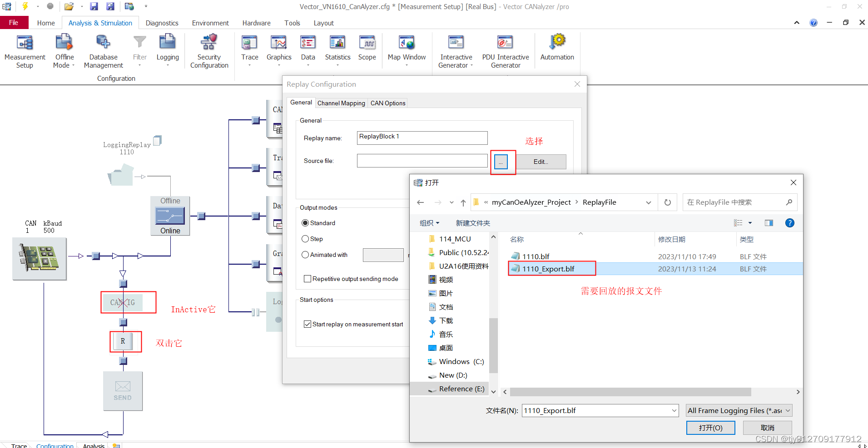
Task: Select the Standard output mode
Action: 305,223
